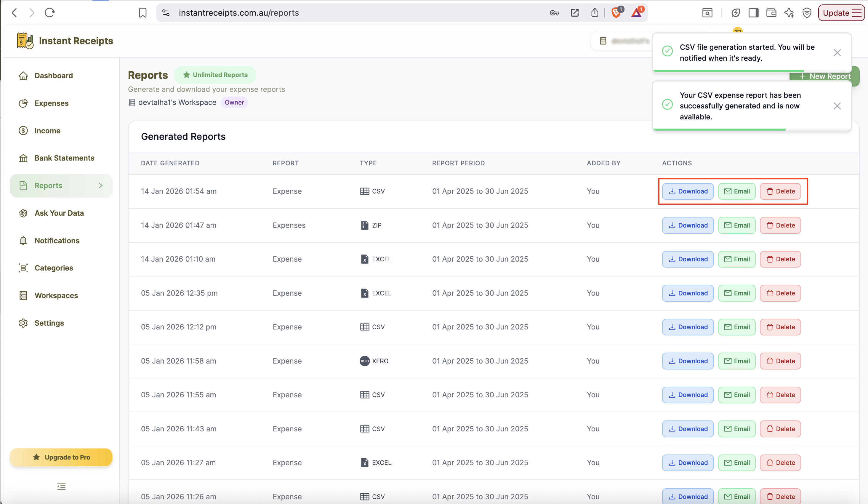Email the 14 Jan 01:10 am EXCEL report

[x=736, y=259]
